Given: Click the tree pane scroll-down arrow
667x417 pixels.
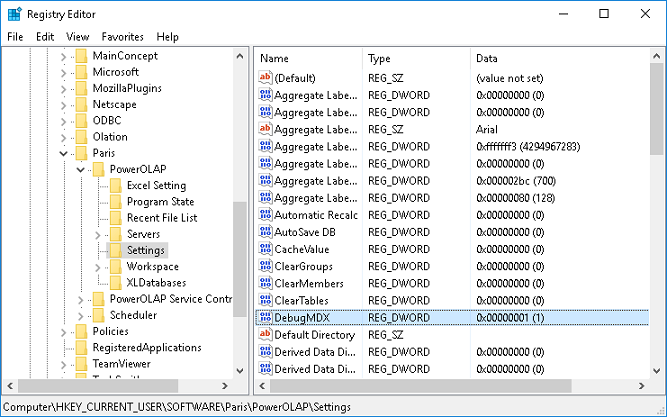Looking at the screenshot, I should coord(240,371).
